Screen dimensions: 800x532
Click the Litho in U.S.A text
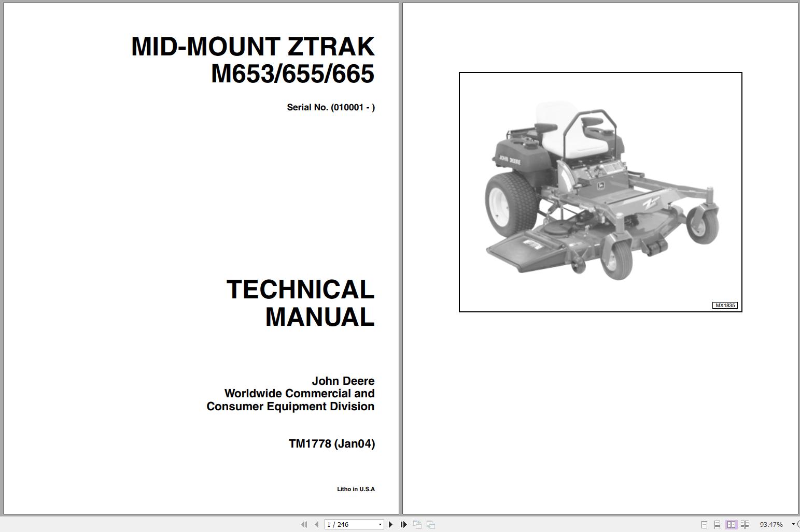[x=356, y=489]
